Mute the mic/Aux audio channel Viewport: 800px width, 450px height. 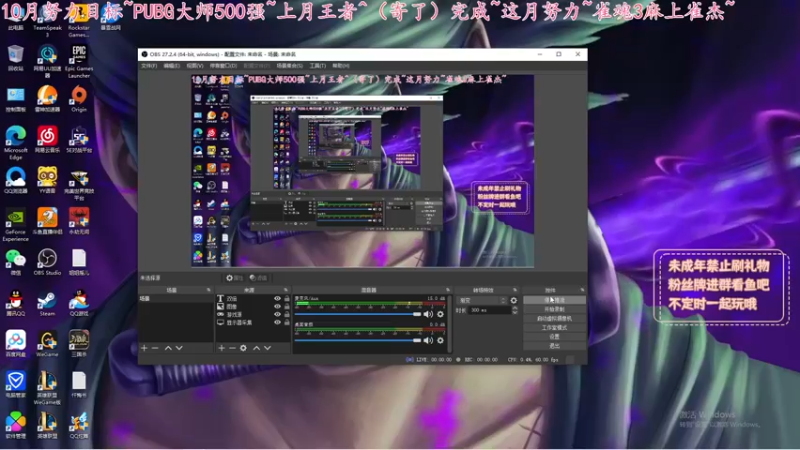[428, 314]
